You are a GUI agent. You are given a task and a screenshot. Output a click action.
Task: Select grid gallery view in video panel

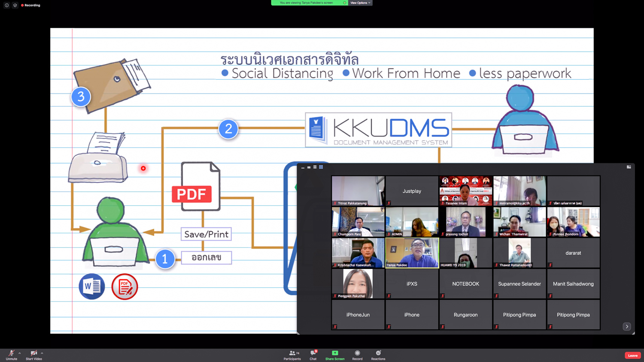[x=321, y=167]
